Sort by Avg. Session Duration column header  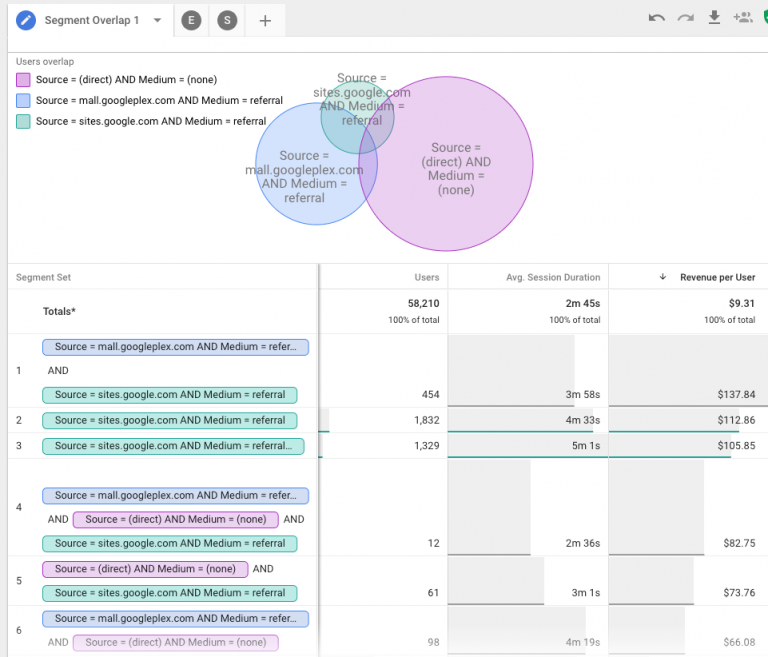pyautogui.click(x=553, y=277)
